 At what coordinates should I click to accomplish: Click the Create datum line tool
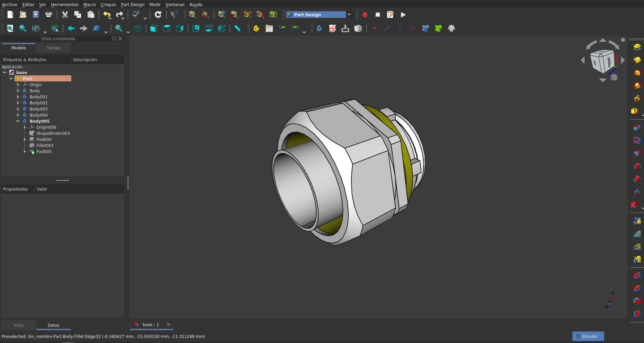pos(387,29)
